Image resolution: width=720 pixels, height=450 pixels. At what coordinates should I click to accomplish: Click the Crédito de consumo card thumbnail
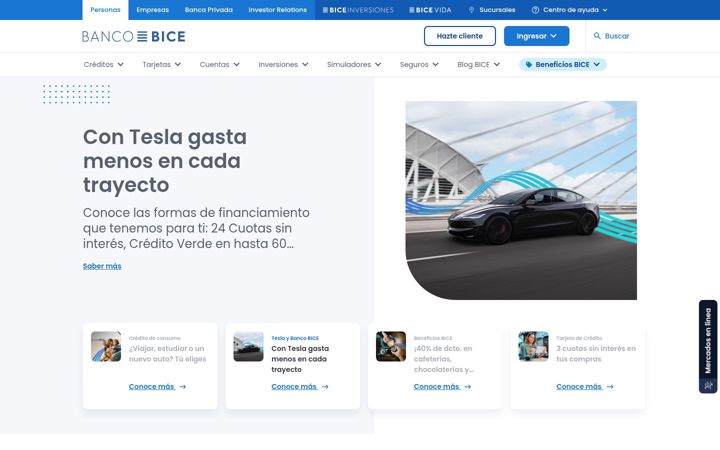click(x=106, y=347)
